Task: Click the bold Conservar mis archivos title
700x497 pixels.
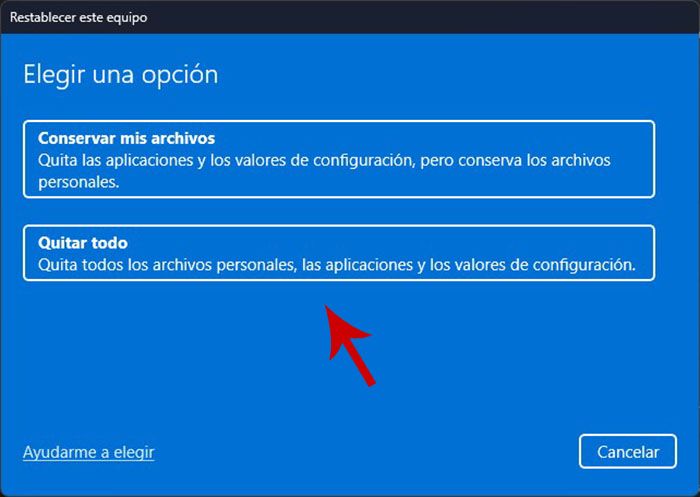Action: (126, 138)
